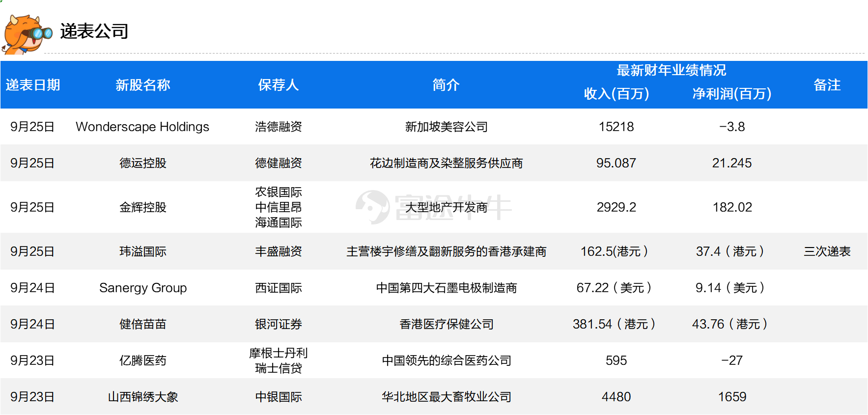Click the '净利润(百万)' sub-header
Image resolution: width=868 pixels, height=415 pixels.
(732, 94)
